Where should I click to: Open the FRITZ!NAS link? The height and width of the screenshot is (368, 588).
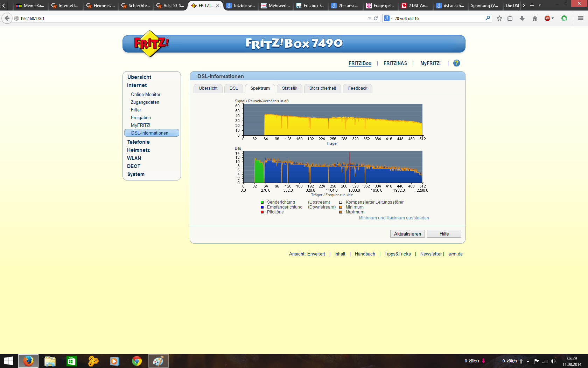(x=395, y=63)
